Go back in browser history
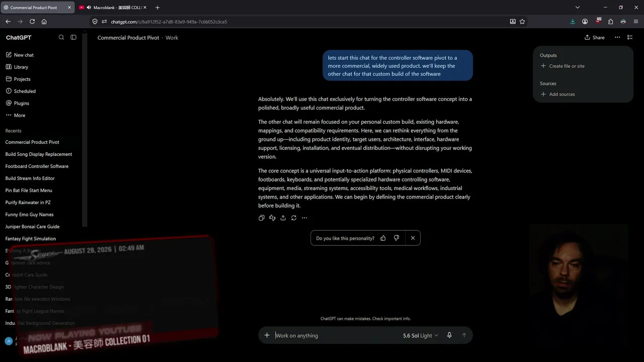This screenshot has height=362, width=644. pyautogui.click(x=8, y=22)
